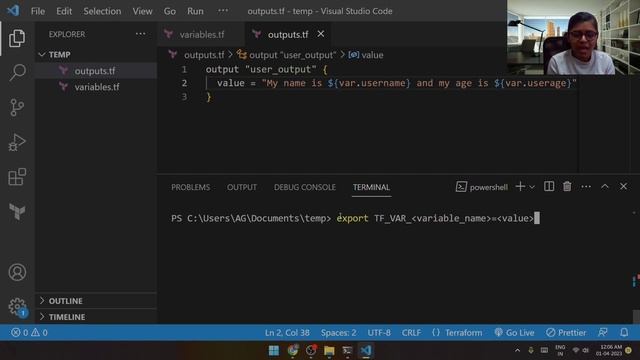Open the Explorer view in activity bar

[17, 38]
